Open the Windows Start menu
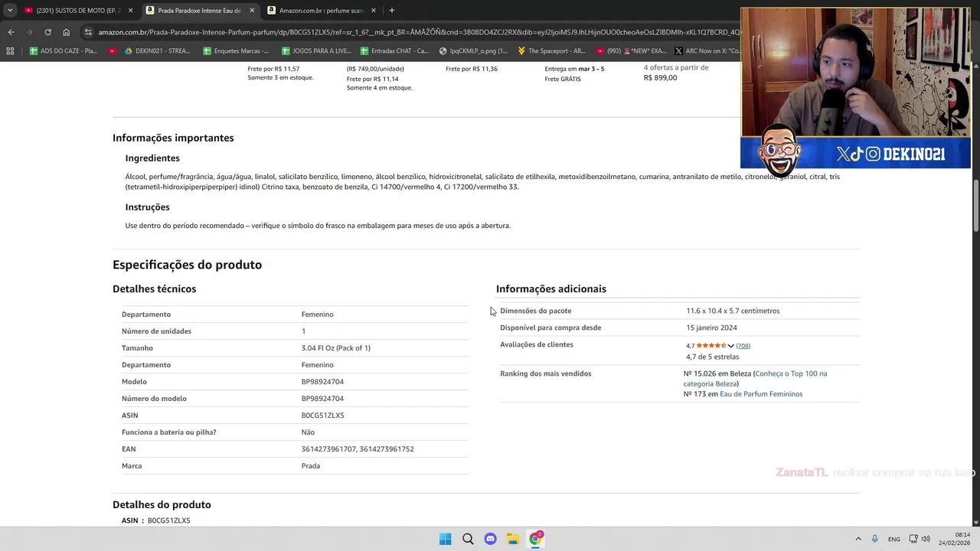Viewport: 980px width, 551px height. tap(446, 539)
